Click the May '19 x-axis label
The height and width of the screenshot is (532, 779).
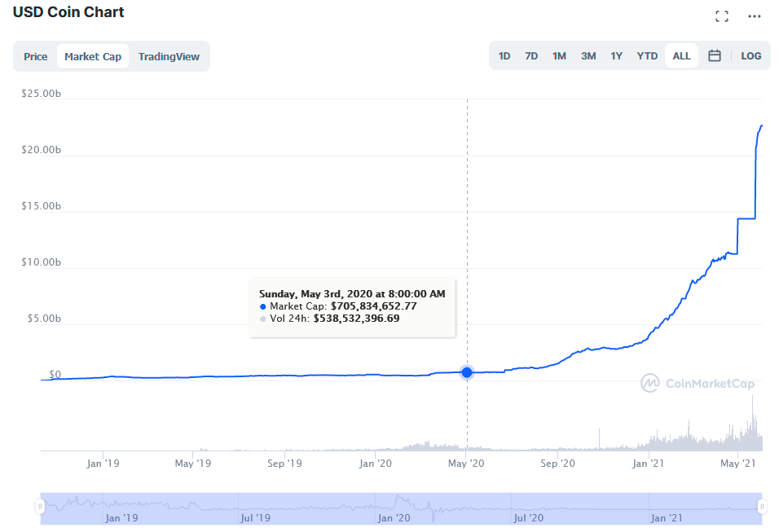pos(193,464)
